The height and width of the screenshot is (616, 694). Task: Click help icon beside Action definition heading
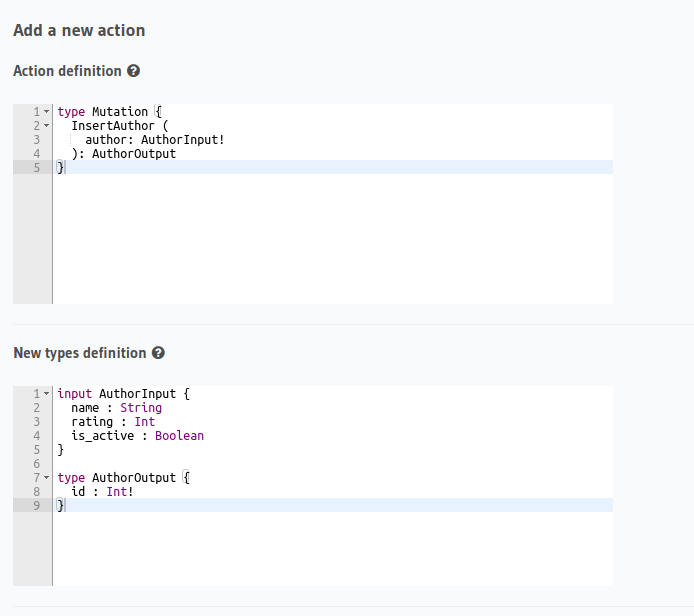pos(133,72)
